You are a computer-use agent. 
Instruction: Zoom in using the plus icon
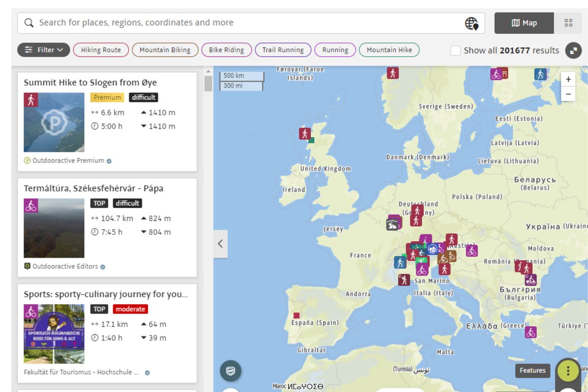(568, 79)
